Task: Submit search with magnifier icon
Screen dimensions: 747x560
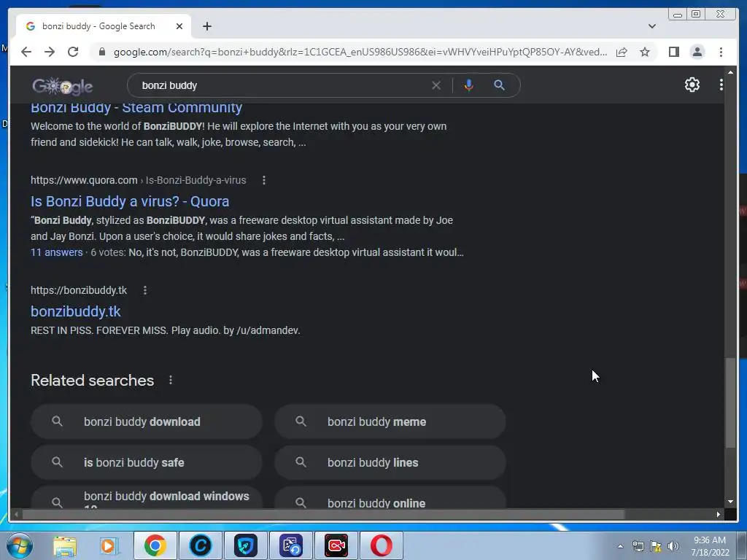Action: click(x=499, y=85)
